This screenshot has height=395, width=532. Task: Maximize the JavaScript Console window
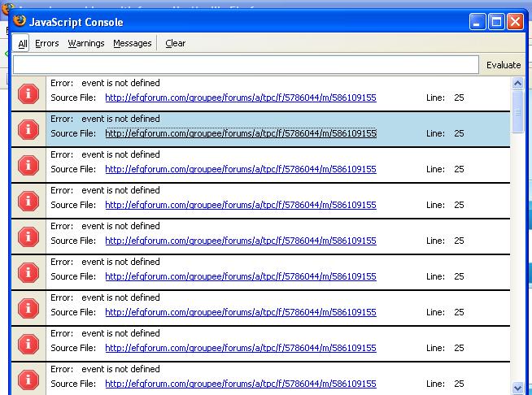pos(496,22)
